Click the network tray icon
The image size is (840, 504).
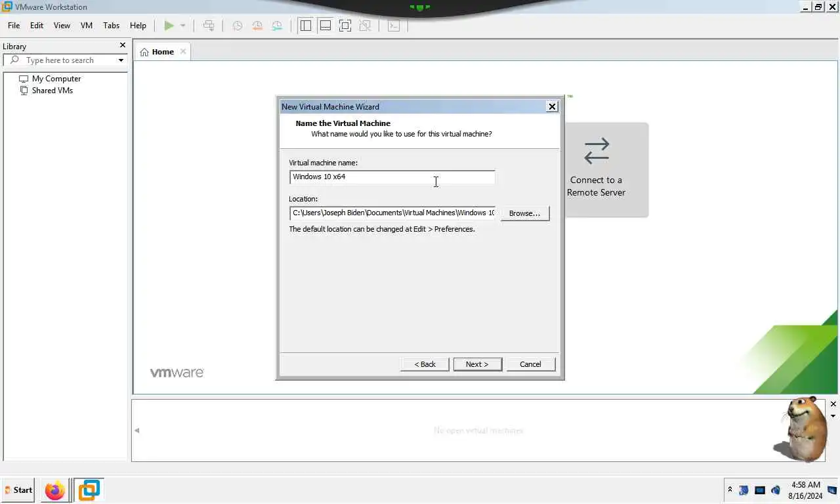click(744, 490)
